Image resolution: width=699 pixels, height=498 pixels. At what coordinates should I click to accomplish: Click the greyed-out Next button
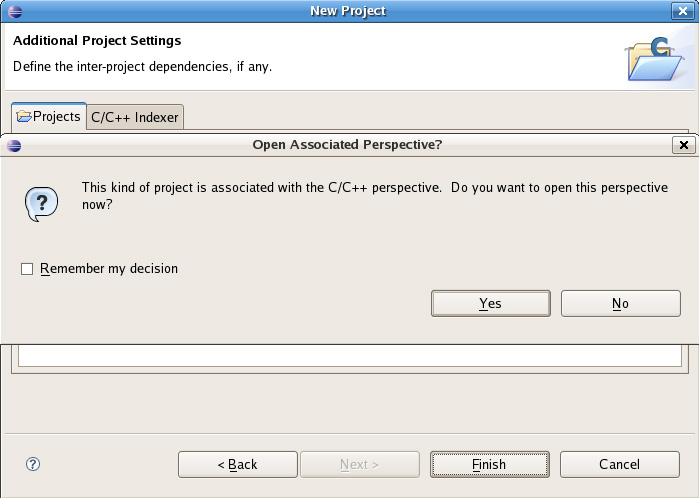click(359, 464)
